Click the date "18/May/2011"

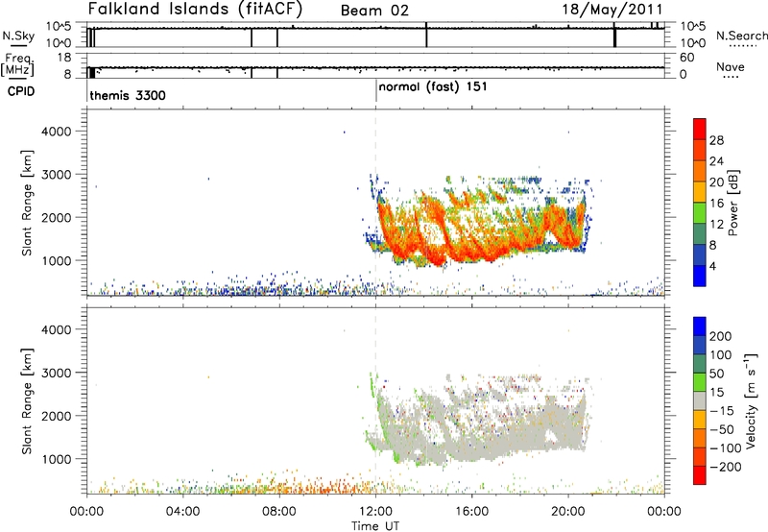pyautogui.click(x=612, y=9)
